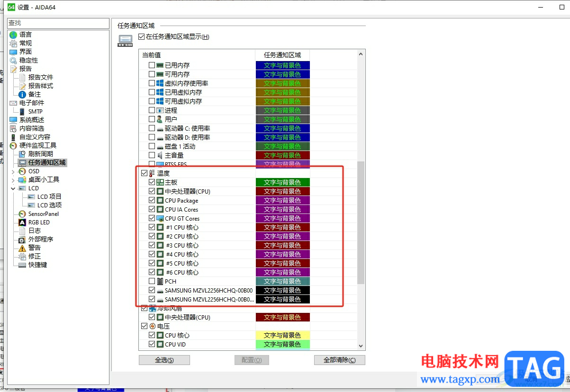
Task: Click the OSD icon in tree
Action: 22,171
